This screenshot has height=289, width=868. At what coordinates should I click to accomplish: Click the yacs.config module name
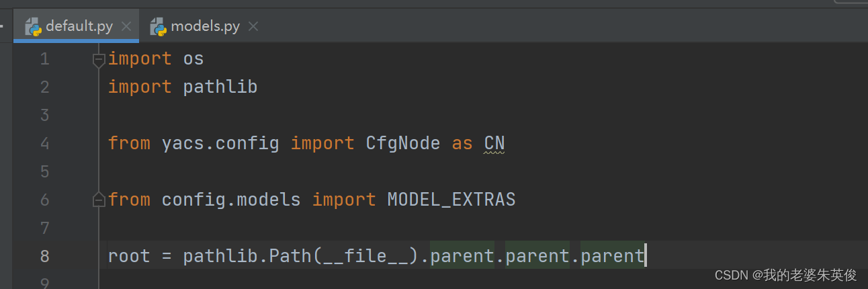click(x=220, y=143)
